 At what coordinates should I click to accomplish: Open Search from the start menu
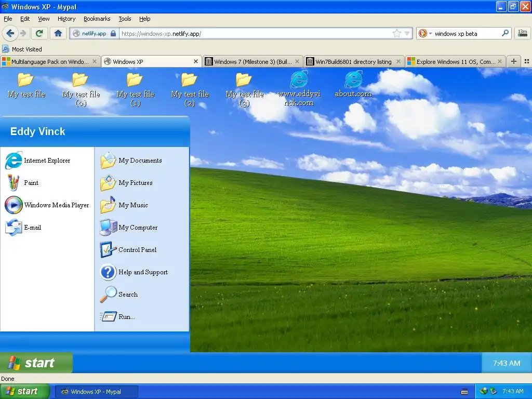[x=119, y=295]
